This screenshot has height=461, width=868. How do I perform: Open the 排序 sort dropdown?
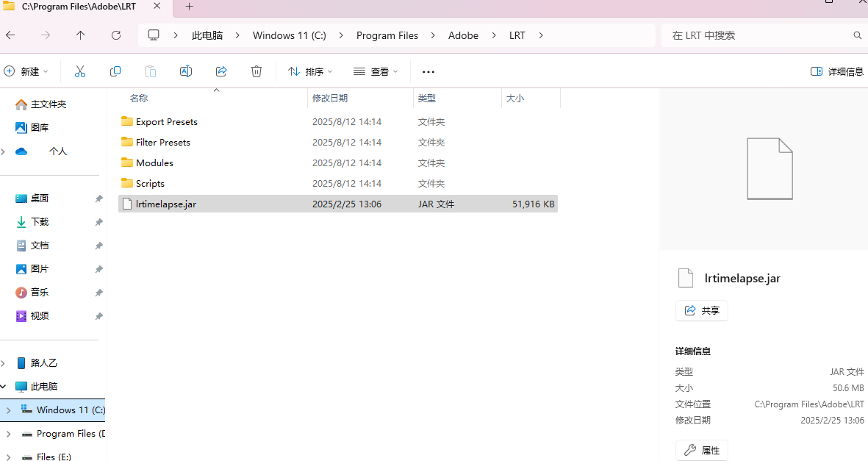[310, 71]
